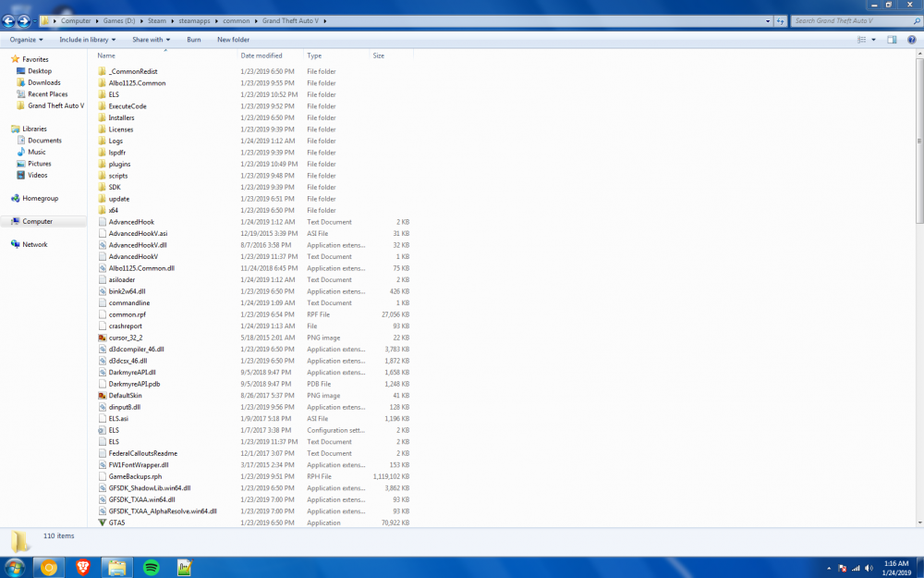
Task: Open Grand Theft Auto V favorite link
Action: (56, 105)
